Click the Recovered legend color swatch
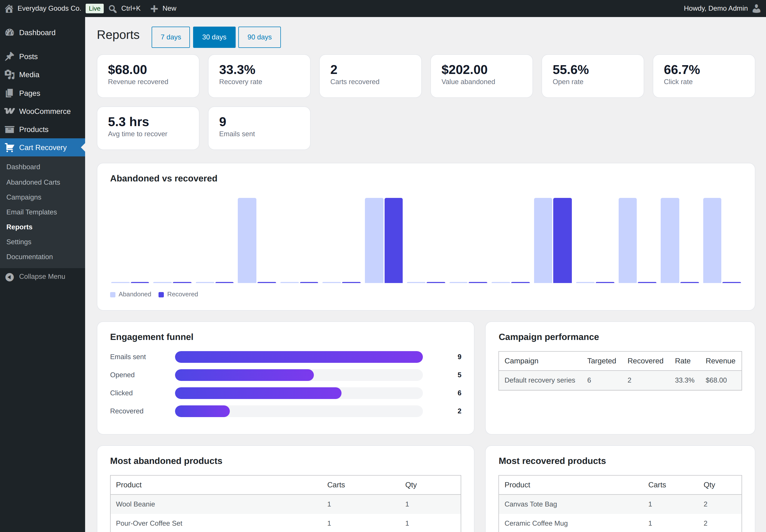The width and height of the screenshot is (766, 532). (x=161, y=295)
